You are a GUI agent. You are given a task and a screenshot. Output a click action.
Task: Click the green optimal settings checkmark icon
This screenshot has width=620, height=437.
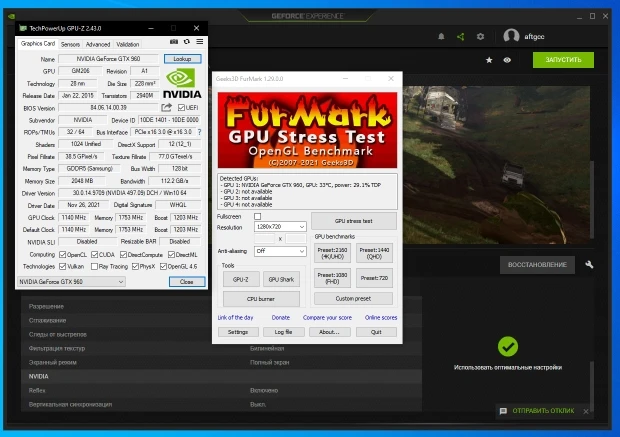pyautogui.click(x=508, y=347)
